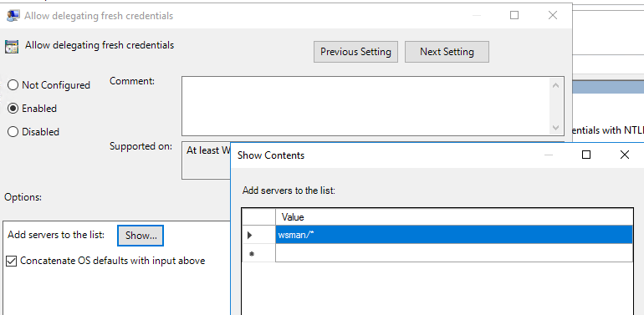Click the Next Setting button

[x=447, y=52]
